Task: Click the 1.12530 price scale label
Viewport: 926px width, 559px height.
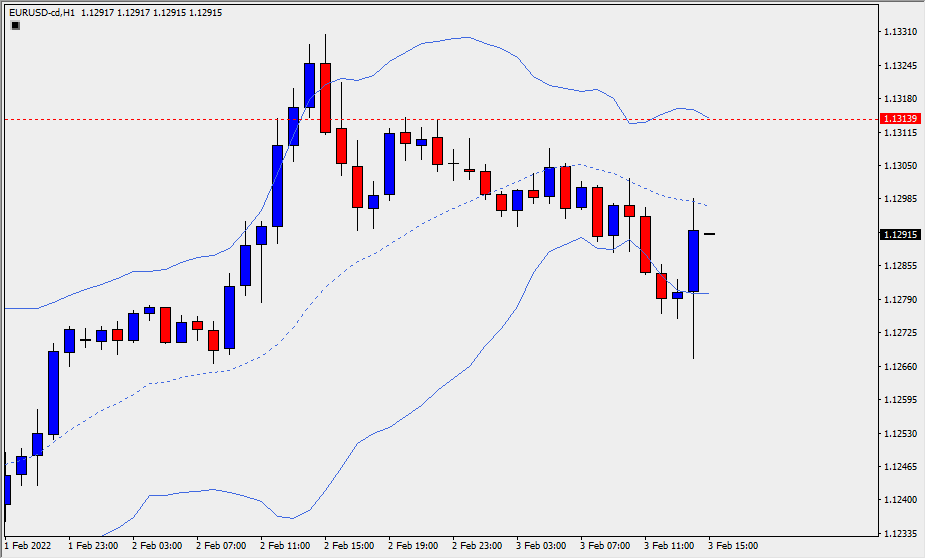Action: point(902,434)
